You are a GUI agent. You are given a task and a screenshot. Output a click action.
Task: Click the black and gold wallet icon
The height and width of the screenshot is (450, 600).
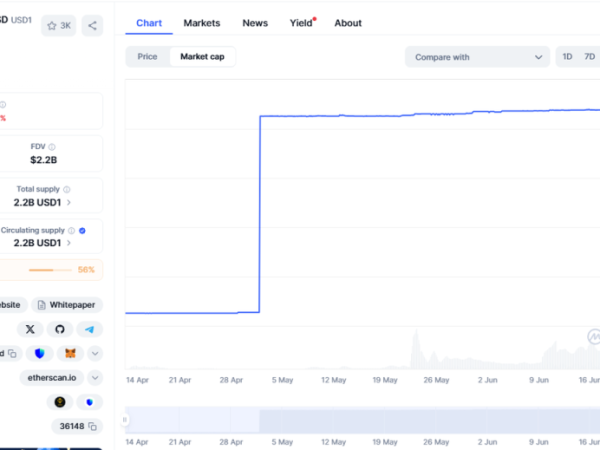coord(60,402)
